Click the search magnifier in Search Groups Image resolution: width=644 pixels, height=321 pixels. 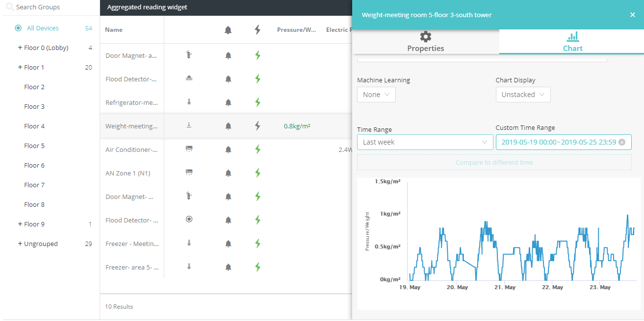pos(9,7)
